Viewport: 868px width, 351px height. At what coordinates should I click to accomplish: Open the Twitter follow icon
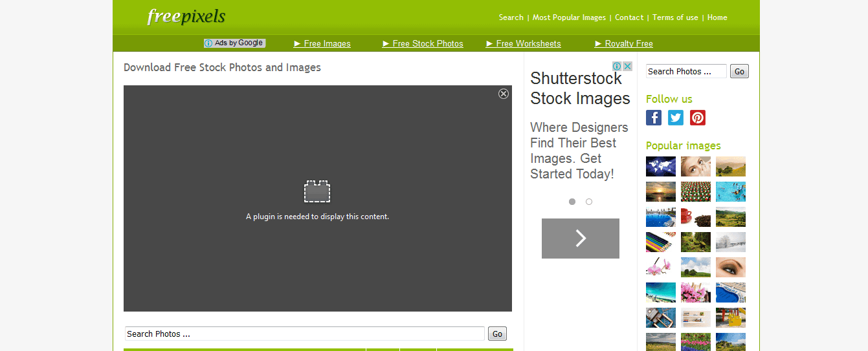coord(676,118)
